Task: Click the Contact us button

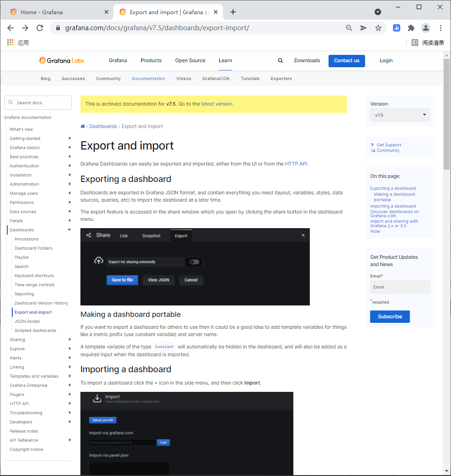Action: (x=347, y=61)
